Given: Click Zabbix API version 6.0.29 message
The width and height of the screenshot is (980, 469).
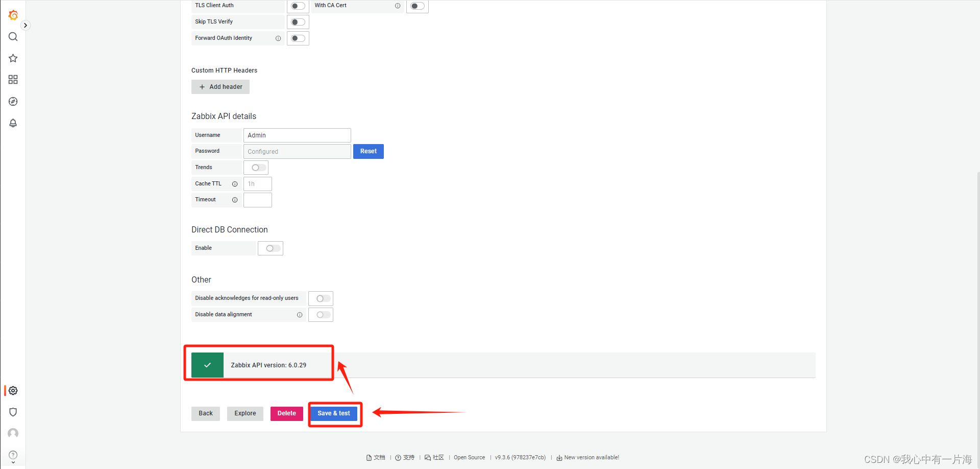Looking at the screenshot, I should [x=268, y=365].
